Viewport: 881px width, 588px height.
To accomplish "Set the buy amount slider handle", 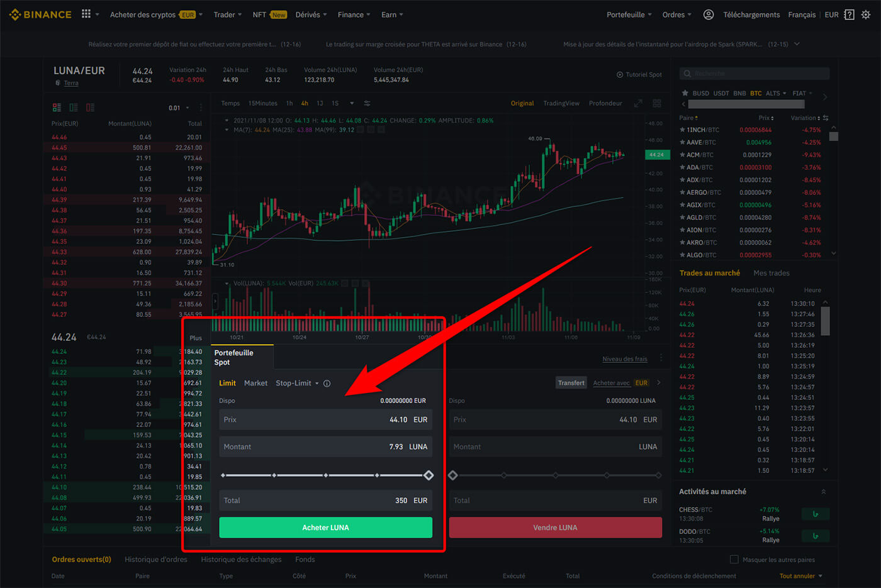I will tap(429, 475).
